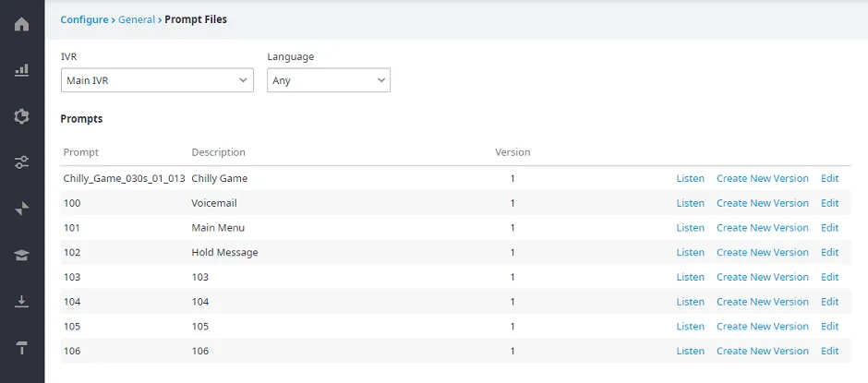The width and height of the screenshot is (868, 383).
Task: Create new version of Voicemail prompt
Action: click(x=762, y=203)
